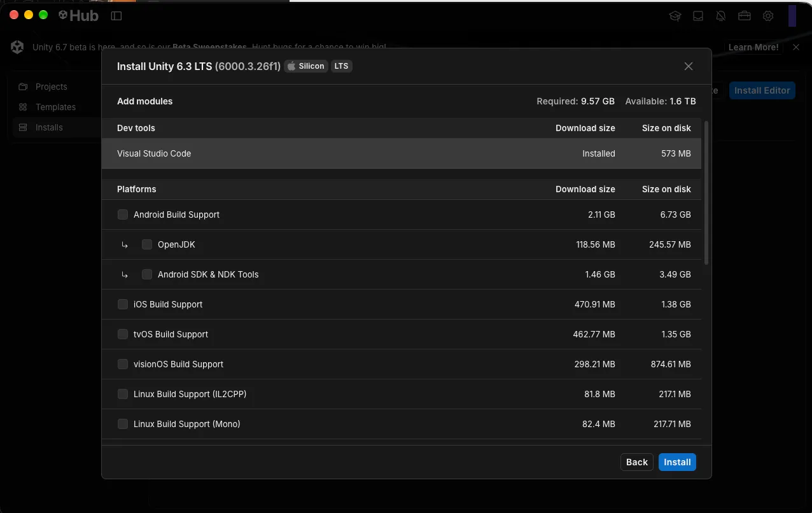Open Hub preferences gear icon

pyautogui.click(x=768, y=16)
